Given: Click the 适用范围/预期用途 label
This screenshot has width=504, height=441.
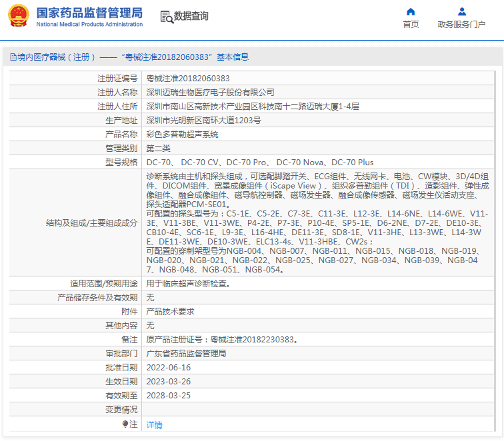Looking at the screenshot, I should (x=104, y=284).
